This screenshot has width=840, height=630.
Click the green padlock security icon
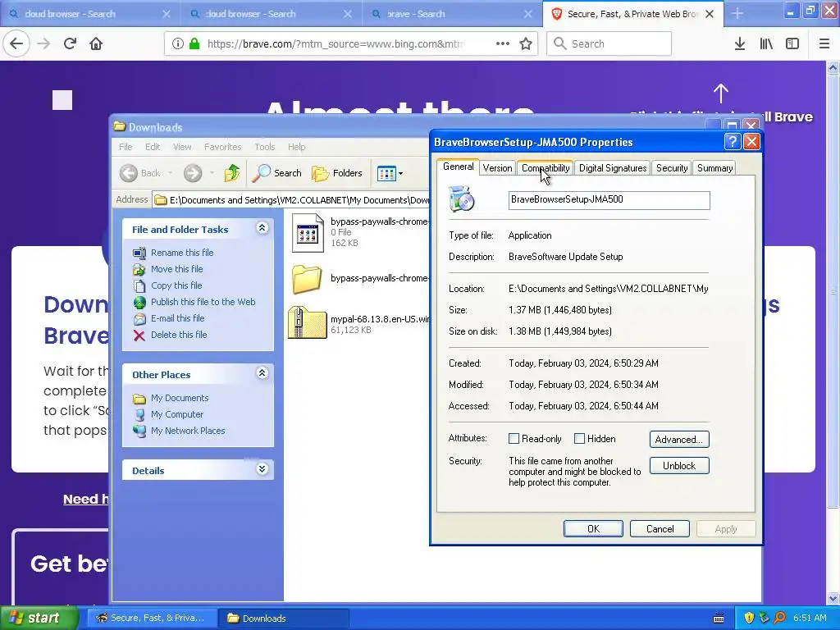click(x=194, y=43)
